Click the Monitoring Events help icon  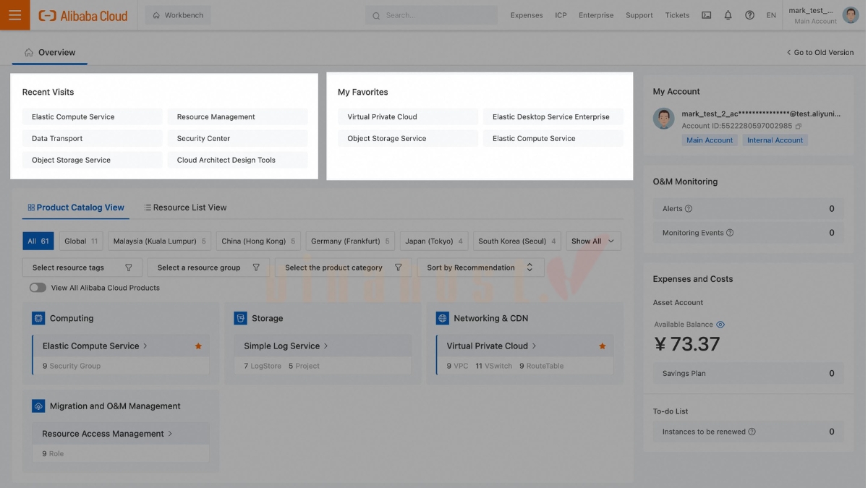tap(730, 233)
